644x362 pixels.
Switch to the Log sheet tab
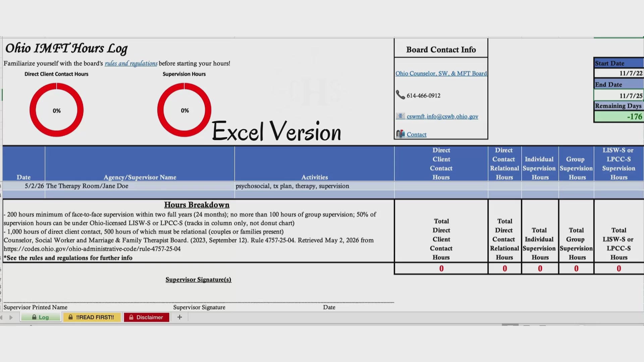[x=41, y=317]
